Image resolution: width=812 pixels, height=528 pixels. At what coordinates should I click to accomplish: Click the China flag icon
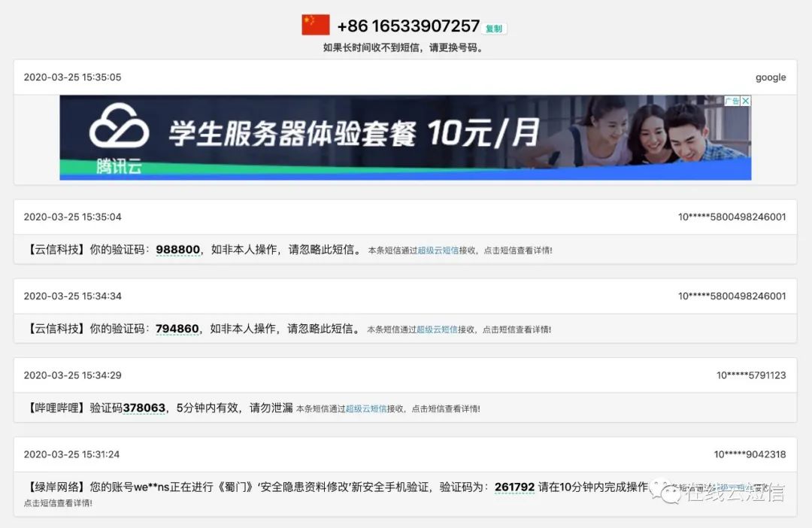click(x=315, y=25)
